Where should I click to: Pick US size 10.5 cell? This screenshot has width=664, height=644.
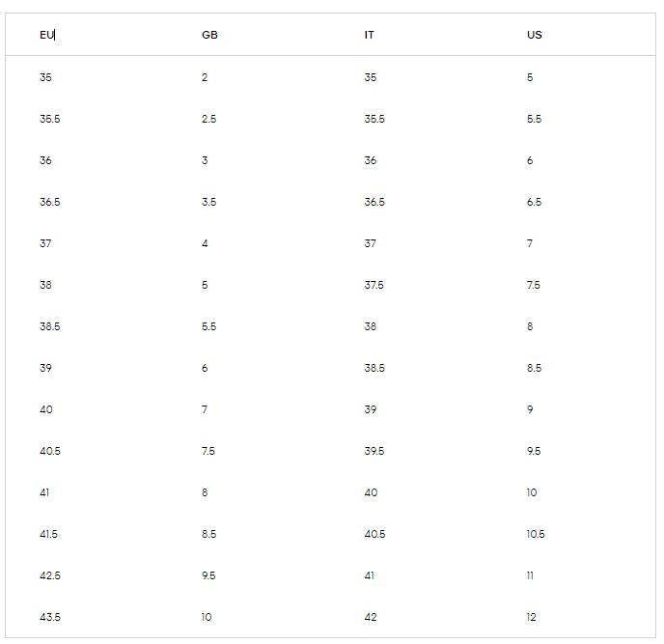pos(536,534)
